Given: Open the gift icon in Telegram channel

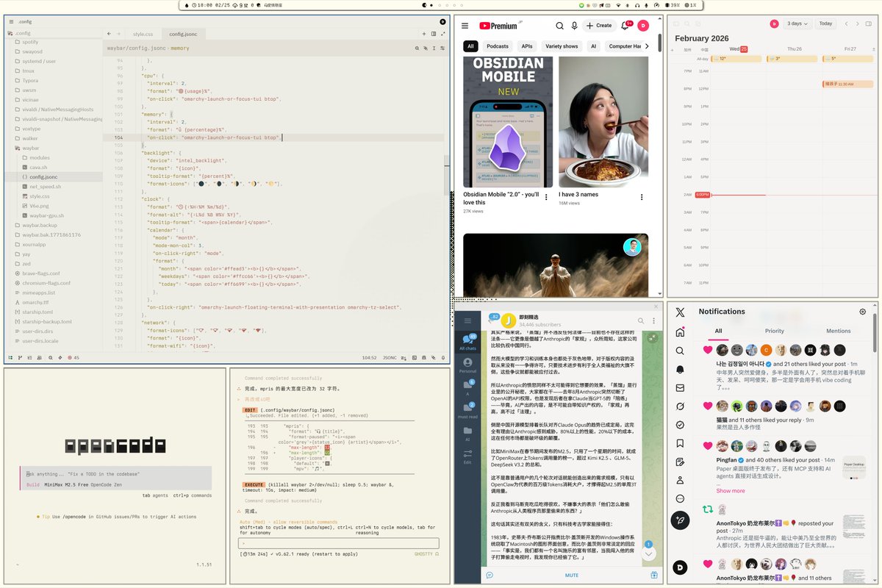Looking at the screenshot, I should click(653, 576).
